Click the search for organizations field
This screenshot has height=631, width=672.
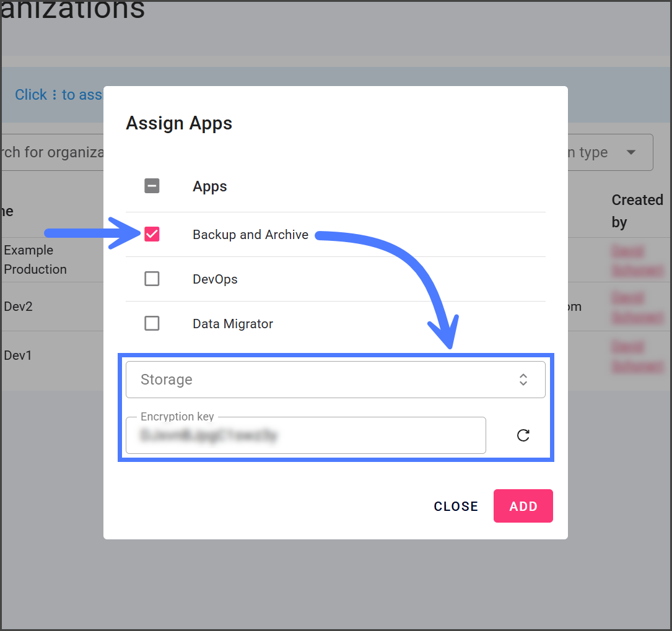point(53,152)
